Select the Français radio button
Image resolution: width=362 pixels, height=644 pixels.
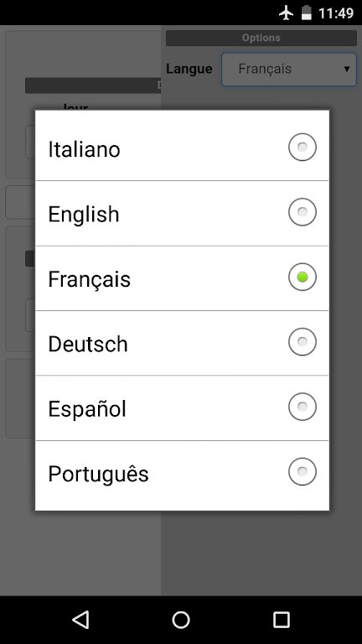[x=303, y=277]
